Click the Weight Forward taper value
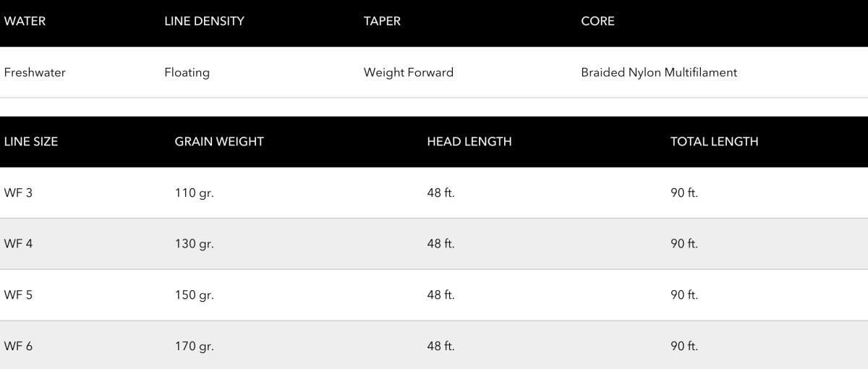The height and width of the screenshot is (369, 868). coord(409,72)
